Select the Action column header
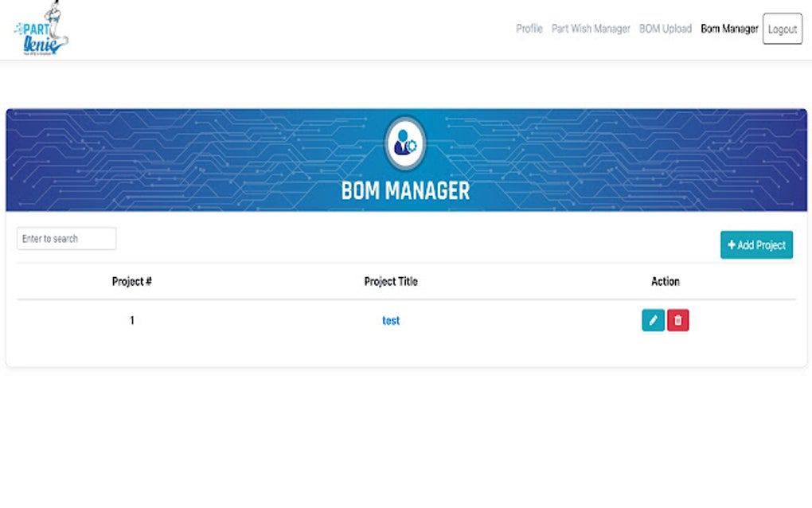Screen dimensions: 812x508 [665, 281]
